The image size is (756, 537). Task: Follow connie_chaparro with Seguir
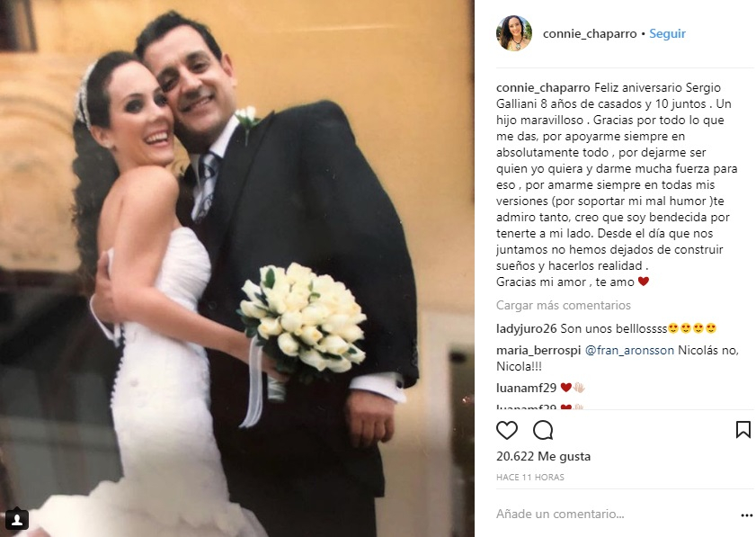click(x=667, y=34)
